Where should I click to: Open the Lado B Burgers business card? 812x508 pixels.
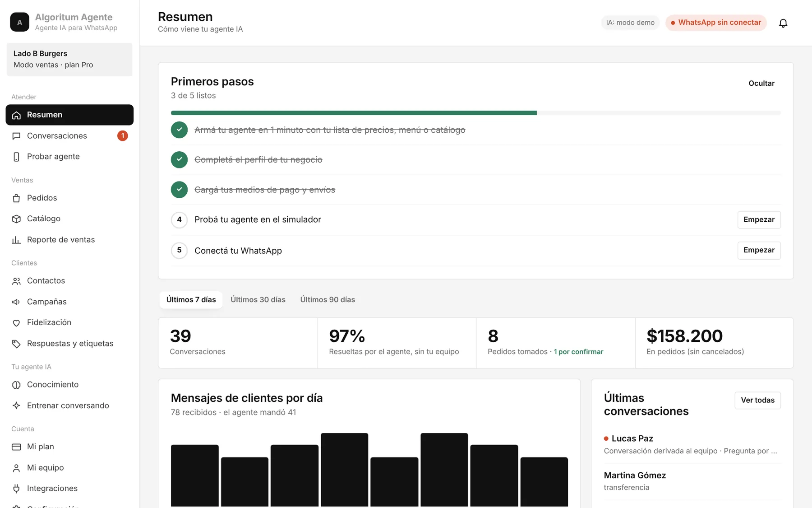click(69, 60)
